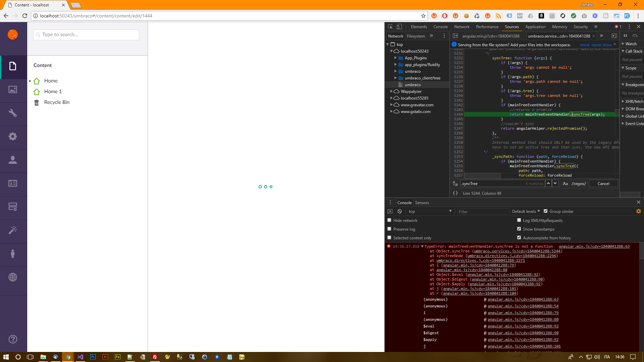Click the inspect element picker icon
The image size is (644, 362).
coord(390,27)
